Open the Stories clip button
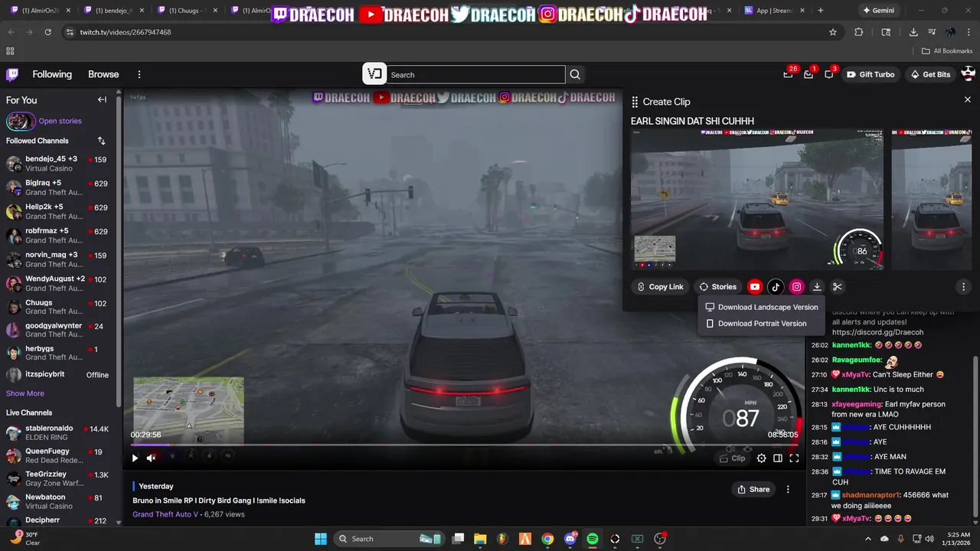The height and width of the screenshot is (551, 980). (718, 287)
